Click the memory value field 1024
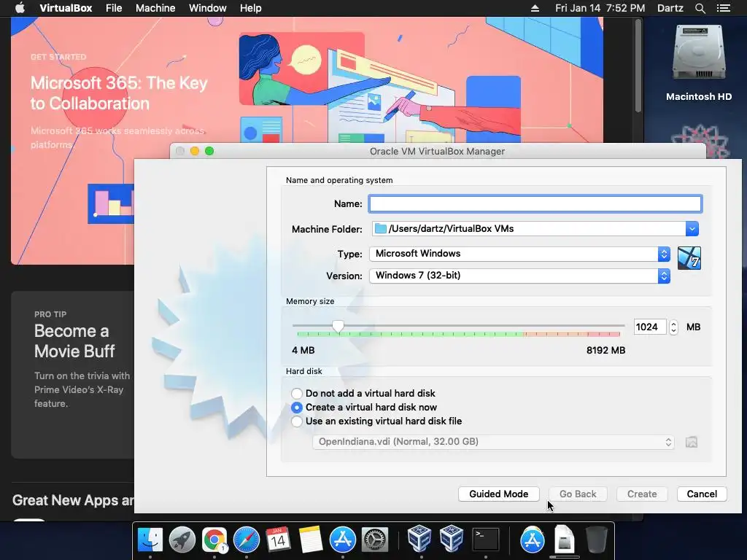Image resolution: width=747 pixels, height=560 pixels. [x=650, y=327]
